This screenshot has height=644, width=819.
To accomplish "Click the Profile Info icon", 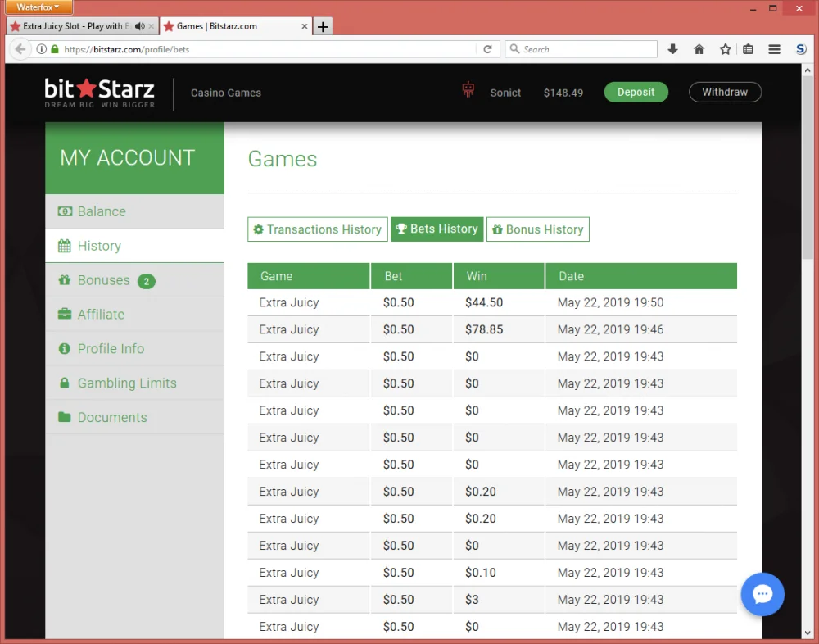I will [64, 348].
